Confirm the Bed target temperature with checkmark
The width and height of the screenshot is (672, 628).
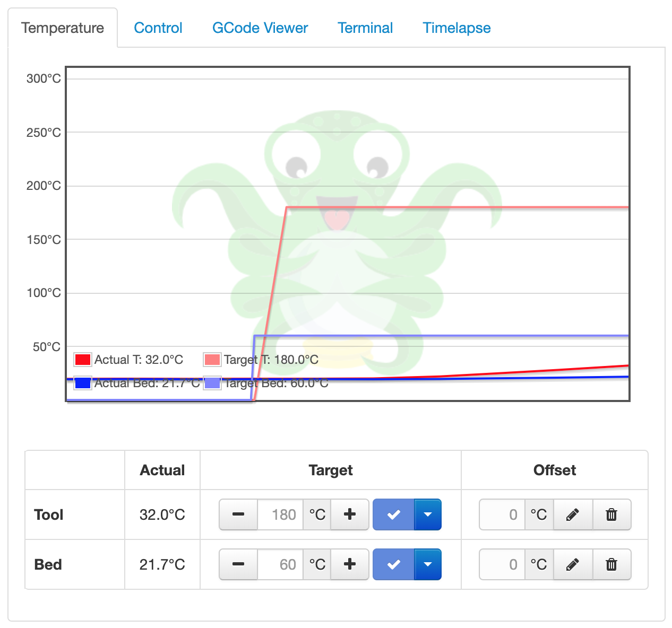393,564
